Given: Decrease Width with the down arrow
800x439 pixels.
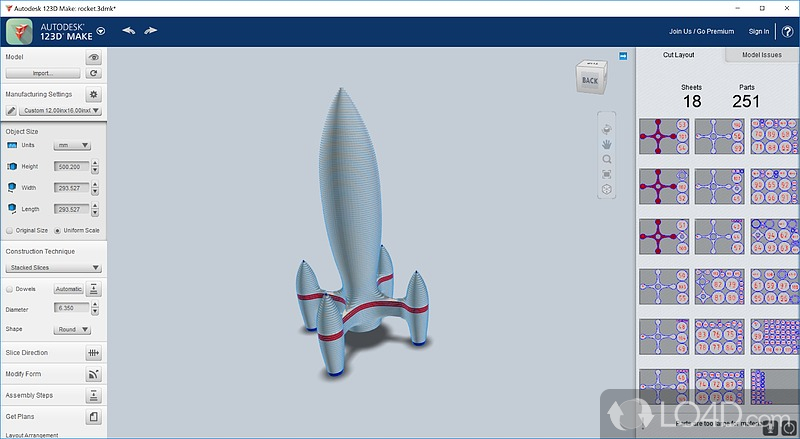Looking at the screenshot, I should click(x=95, y=191).
